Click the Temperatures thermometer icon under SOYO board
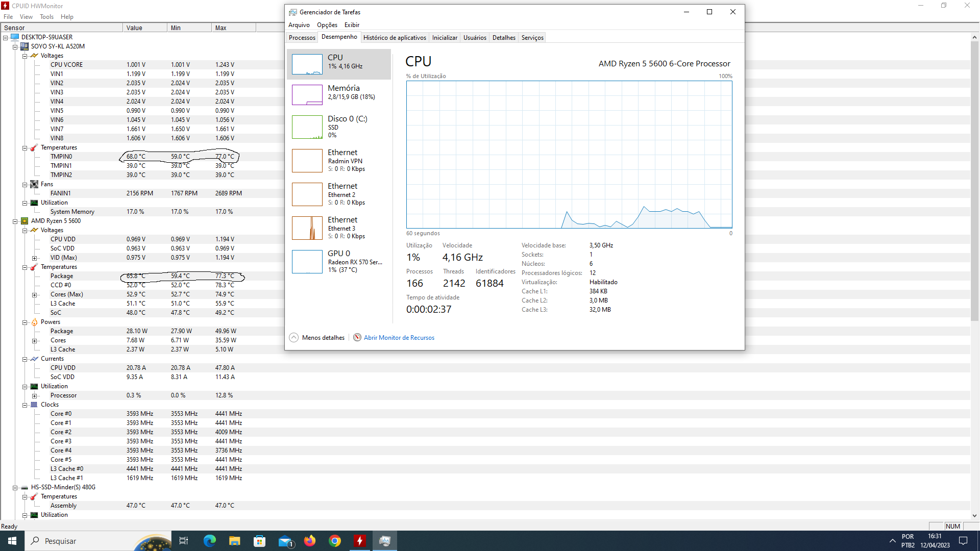 point(34,147)
